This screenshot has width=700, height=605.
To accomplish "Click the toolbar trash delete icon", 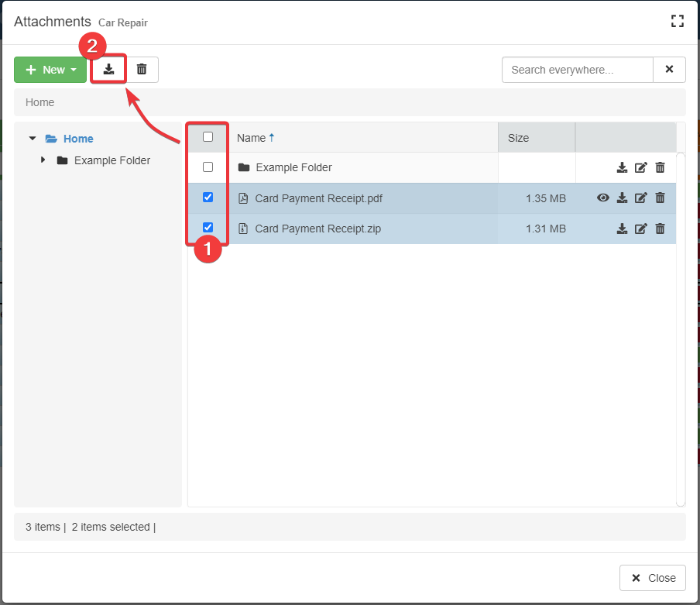I will pyautogui.click(x=142, y=70).
